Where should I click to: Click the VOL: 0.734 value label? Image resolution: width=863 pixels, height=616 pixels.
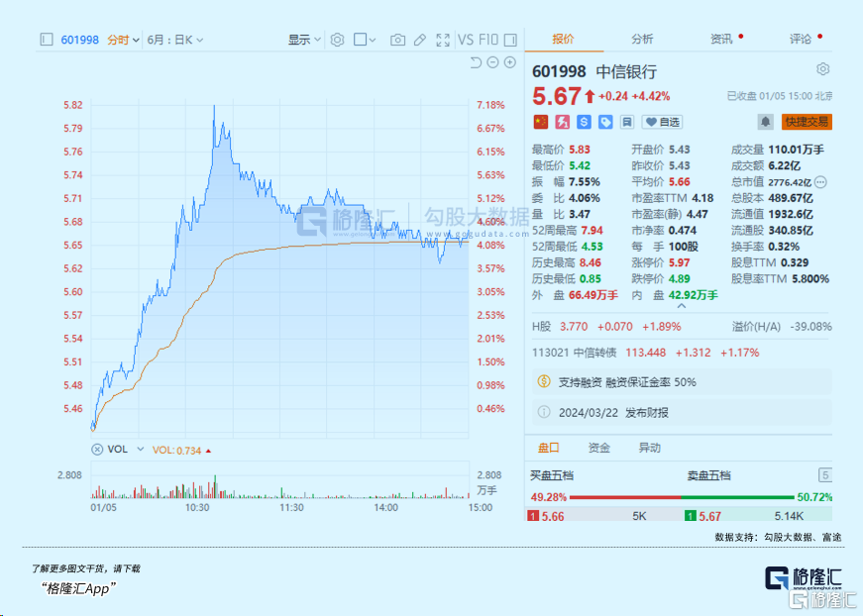coord(176,450)
